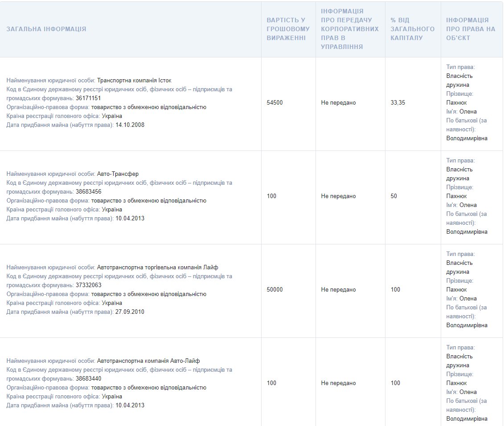Image resolution: width=504 pixels, height=426 pixels.
Task: Click 'Не передано' in the Авто-Трансфер row
Action: [x=338, y=196]
